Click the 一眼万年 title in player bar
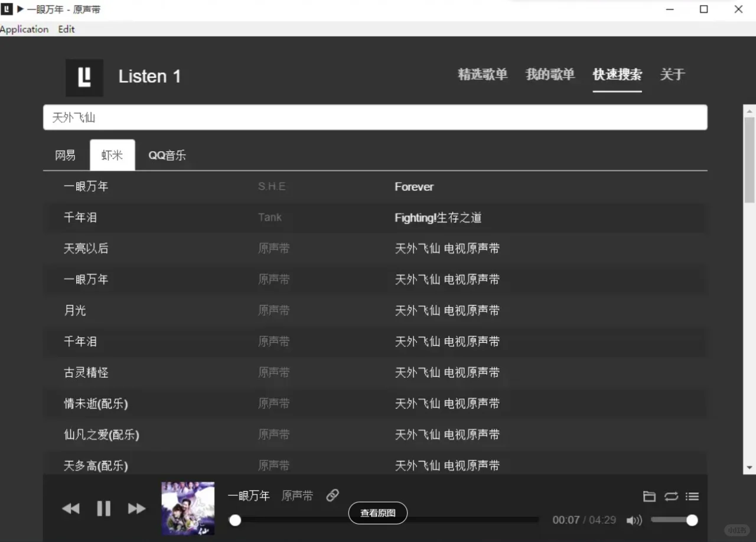The image size is (756, 542). (x=249, y=496)
